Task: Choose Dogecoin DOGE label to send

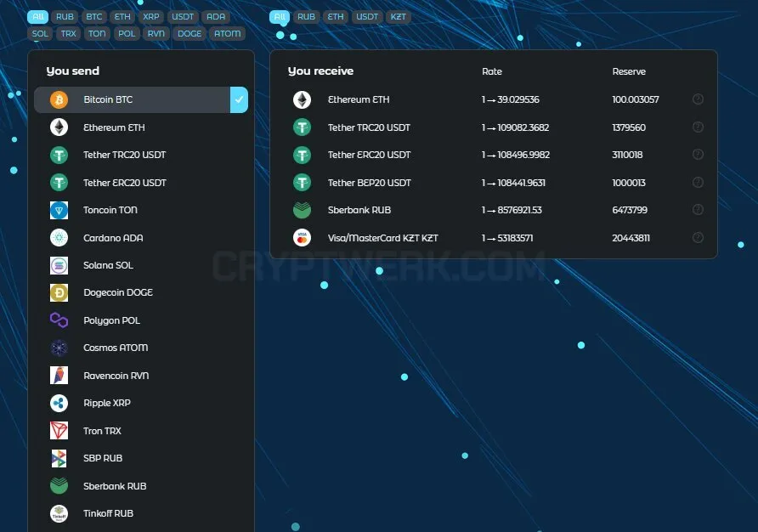Action: (x=118, y=292)
